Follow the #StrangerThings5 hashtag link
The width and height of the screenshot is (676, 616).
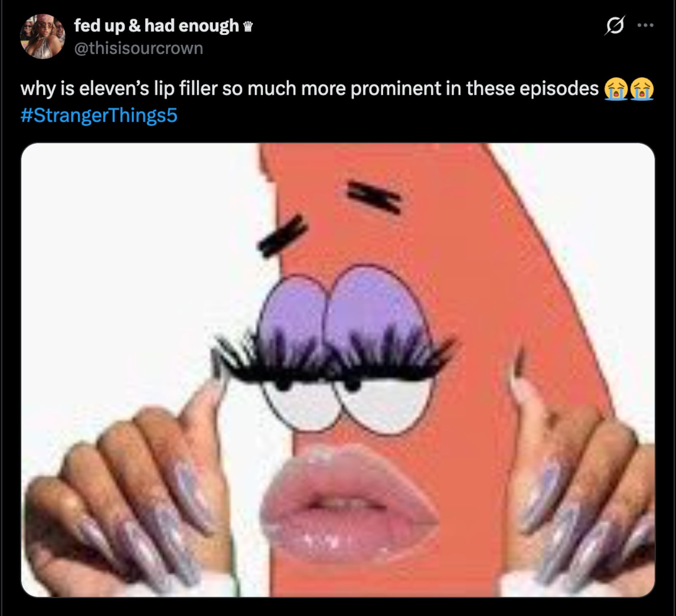click(99, 115)
